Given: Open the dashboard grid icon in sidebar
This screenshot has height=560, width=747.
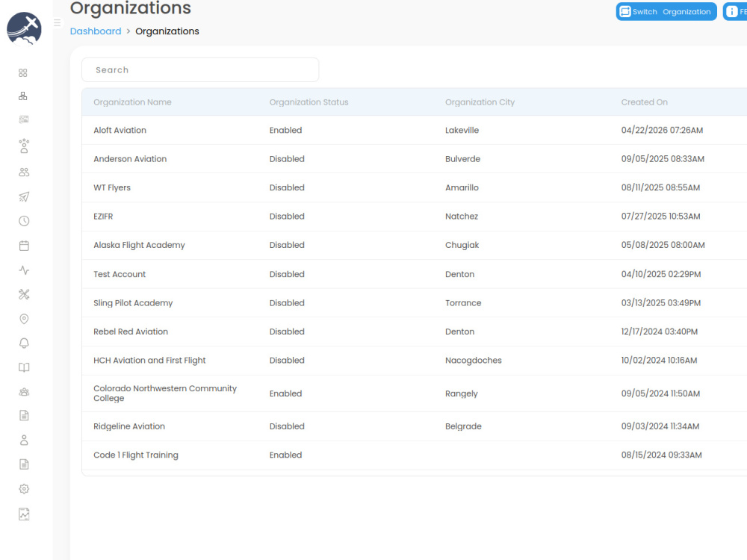Looking at the screenshot, I should click(23, 73).
